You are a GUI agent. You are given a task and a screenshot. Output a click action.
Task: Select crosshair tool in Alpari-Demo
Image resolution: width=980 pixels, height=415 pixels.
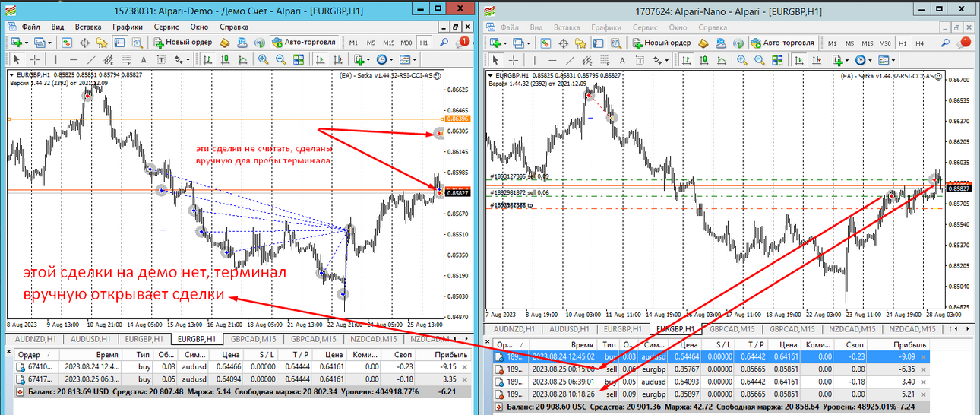(34, 60)
